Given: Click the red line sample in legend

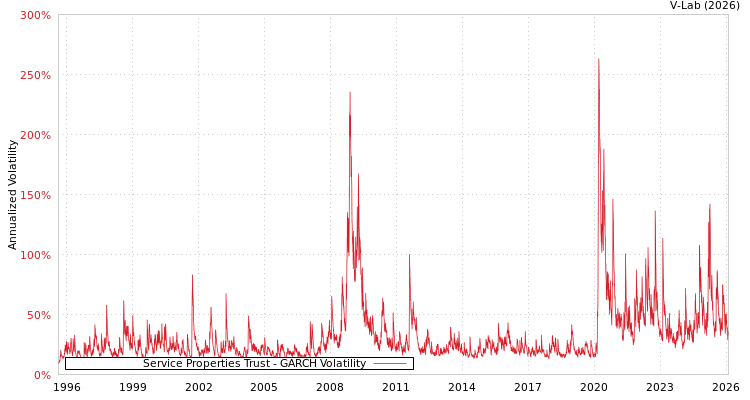Looking at the screenshot, I should 390,364.
